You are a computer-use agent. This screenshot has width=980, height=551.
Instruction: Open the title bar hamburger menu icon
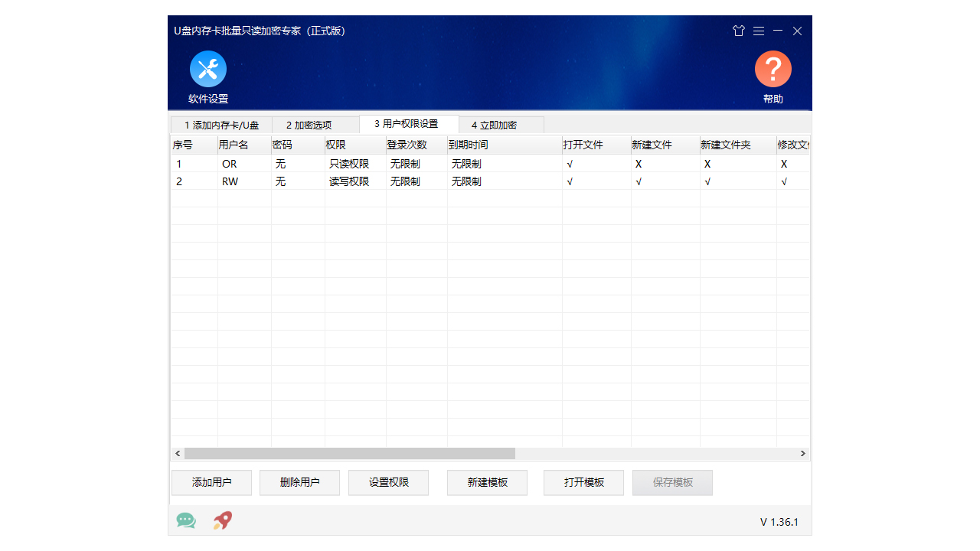coord(759,31)
